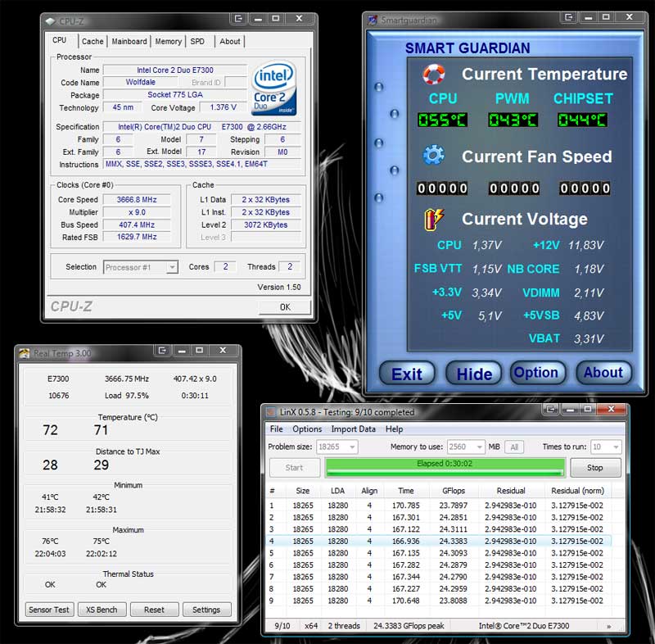Click the Reset button in Real Temp

(x=154, y=610)
